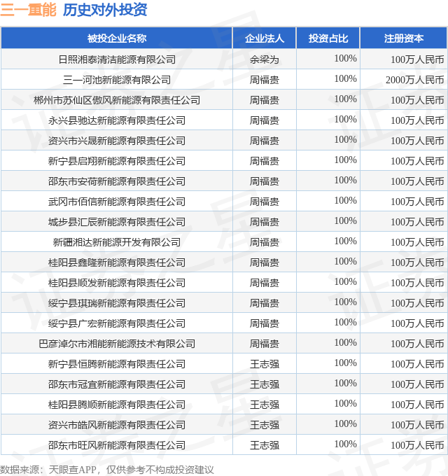448x476 pixels.
Task: Click 周福贵 in 三一河池新能源 row
Action: 265,80
